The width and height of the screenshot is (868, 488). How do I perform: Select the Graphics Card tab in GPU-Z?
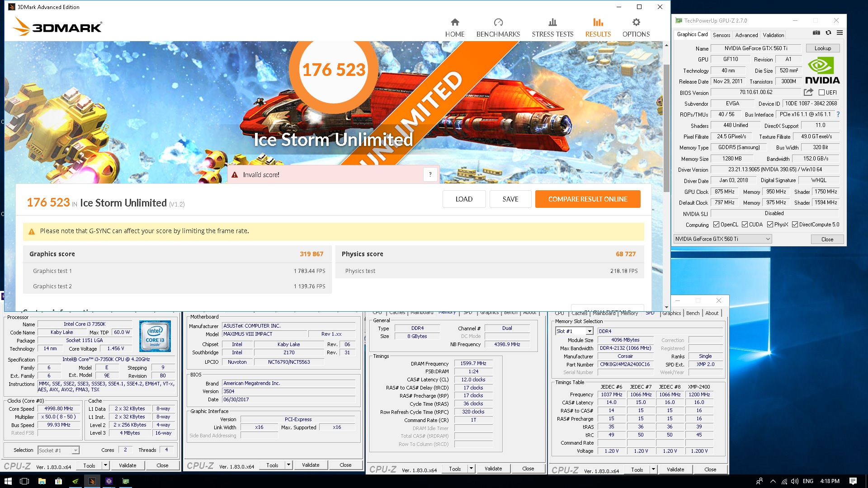(x=692, y=34)
